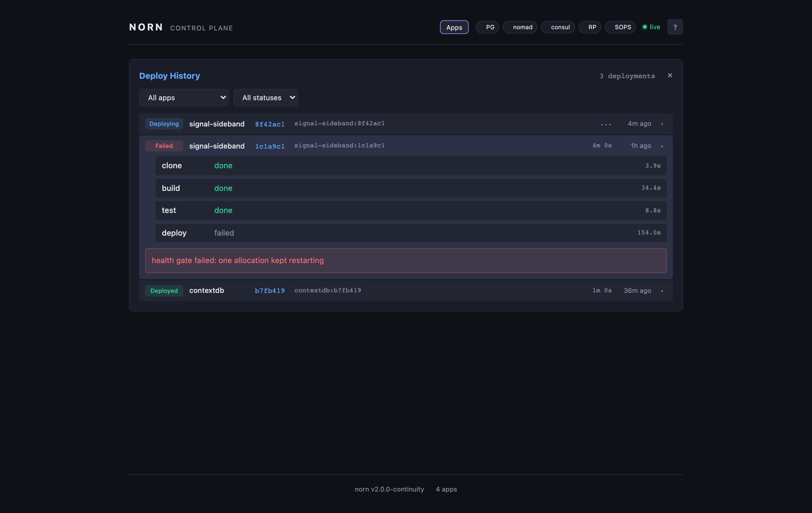Click the commit link b7fb419
Screen dimensions: 812x513
point(270,290)
